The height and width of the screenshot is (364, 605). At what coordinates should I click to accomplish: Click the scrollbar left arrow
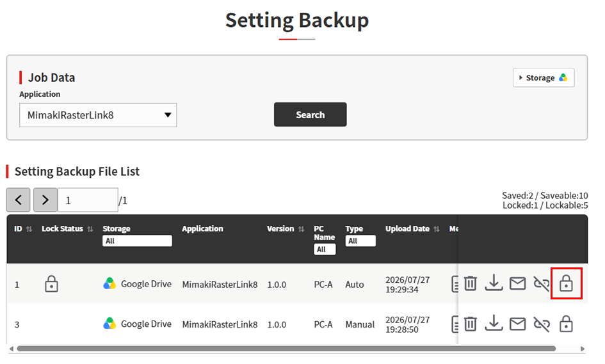(x=12, y=349)
